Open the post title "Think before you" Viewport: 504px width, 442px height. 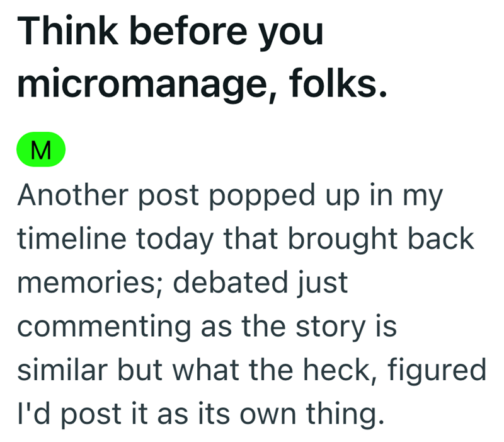(171, 32)
